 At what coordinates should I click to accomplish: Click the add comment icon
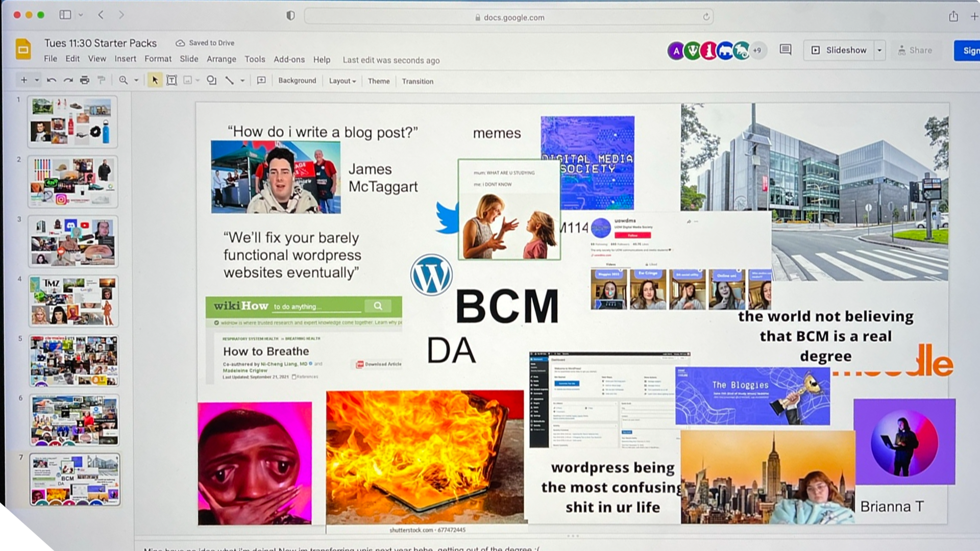[x=261, y=80]
